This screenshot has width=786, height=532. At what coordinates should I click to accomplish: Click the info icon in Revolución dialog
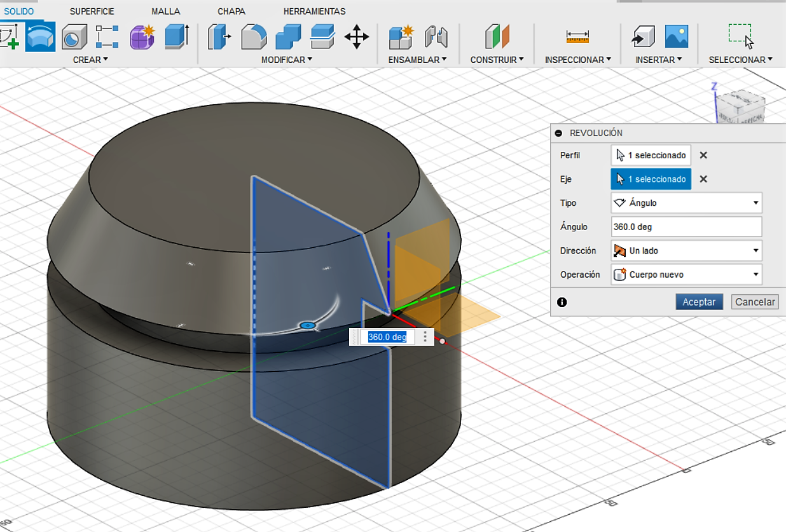tap(562, 302)
